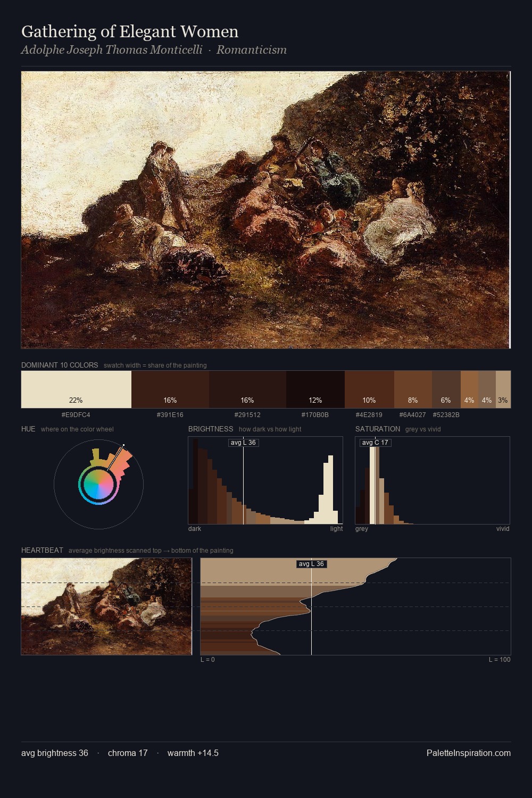Select the 16% swatch labeled #391E16
Viewport: 532px width, 798px height.
pyautogui.click(x=170, y=389)
